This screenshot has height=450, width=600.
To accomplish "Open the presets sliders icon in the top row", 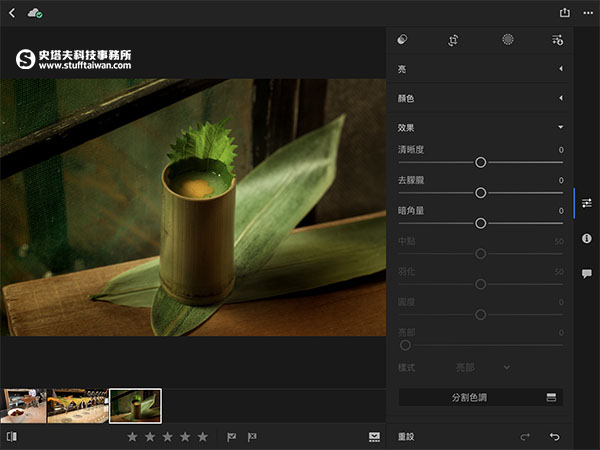I will pos(557,40).
